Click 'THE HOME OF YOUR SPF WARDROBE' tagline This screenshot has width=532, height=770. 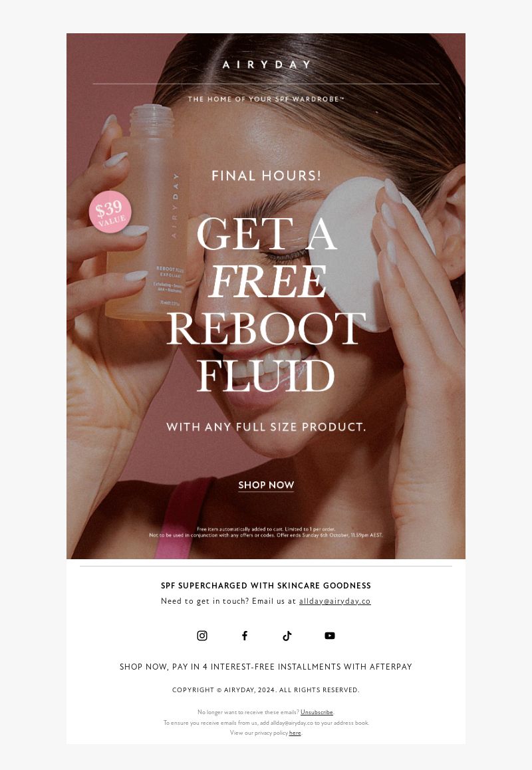(x=266, y=99)
